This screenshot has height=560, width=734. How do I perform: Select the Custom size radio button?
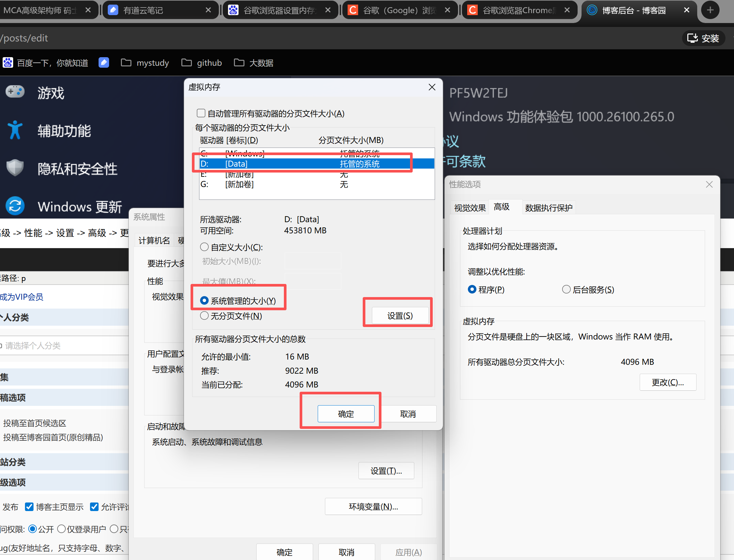[x=204, y=247]
